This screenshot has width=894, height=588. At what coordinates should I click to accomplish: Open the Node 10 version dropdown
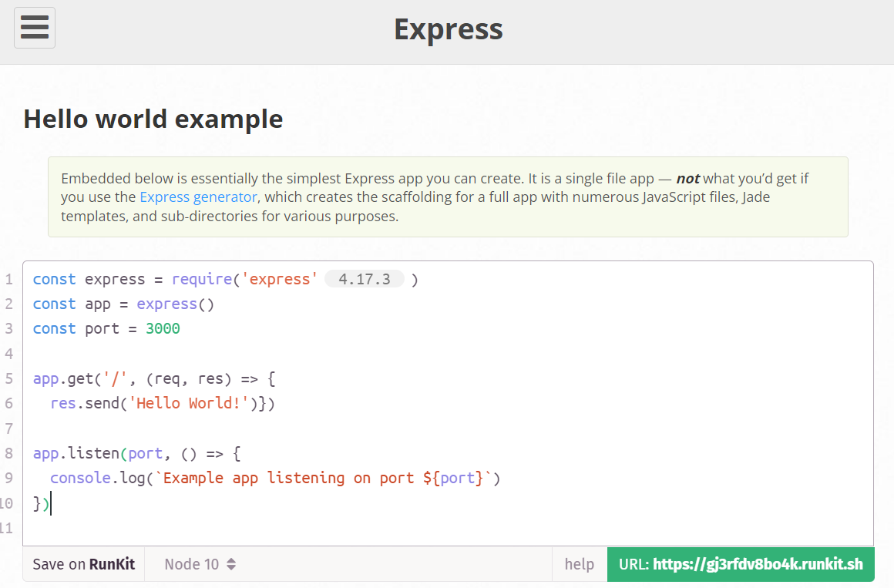click(x=200, y=564)
